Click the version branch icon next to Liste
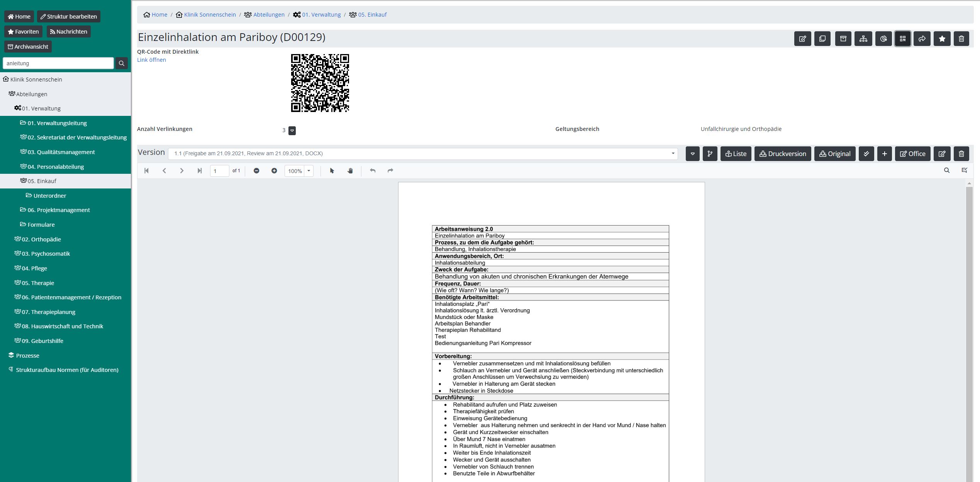Image resolution: width=980 pixels, height=482 pixels. [x=710, y=154]
